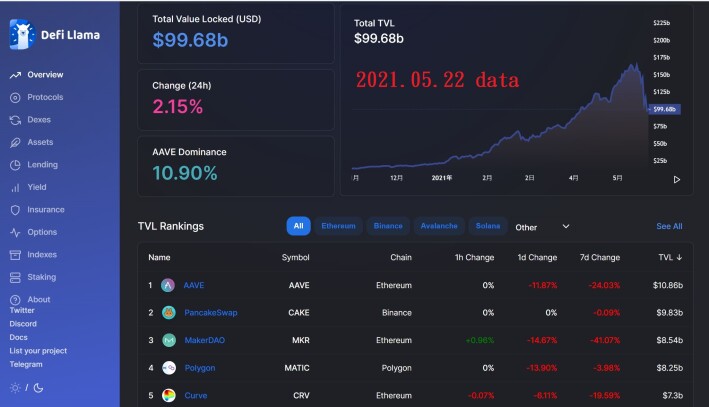Click the 1h Change column header
The image size is (709, 407).
coord(474,258)
